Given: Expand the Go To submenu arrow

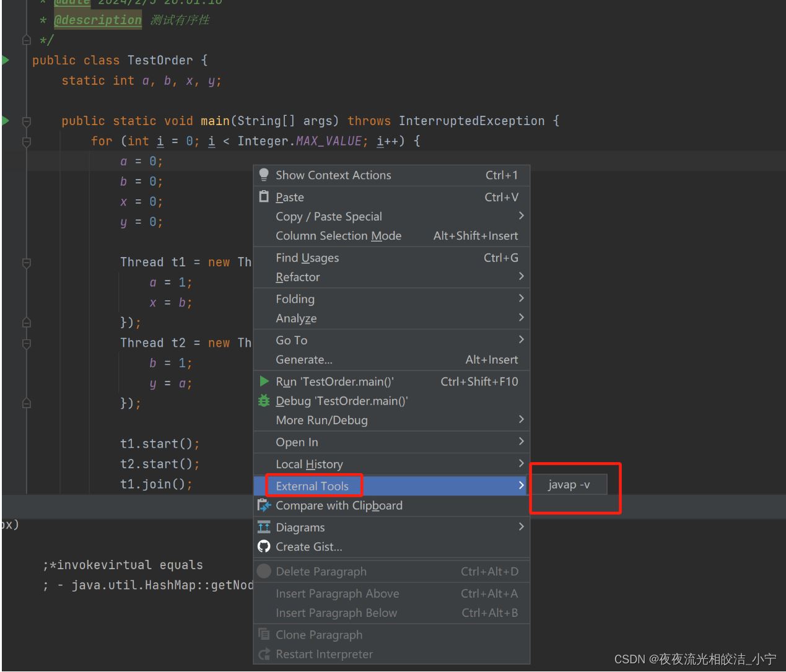Looking at the screenshot, I should click(x=521, y=340).
